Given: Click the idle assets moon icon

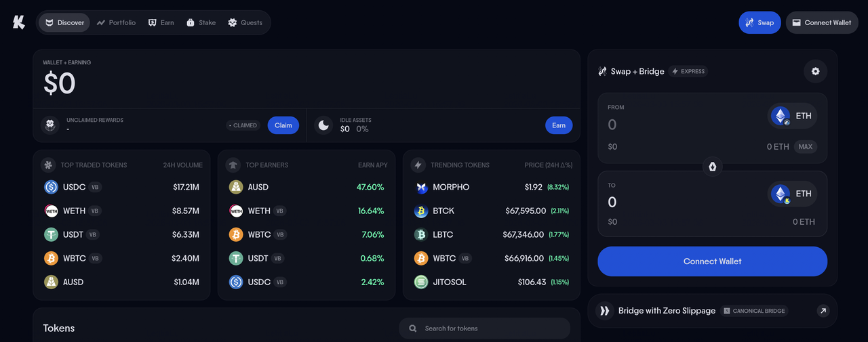Looking at the screenshot, I should tap(324, 125).
